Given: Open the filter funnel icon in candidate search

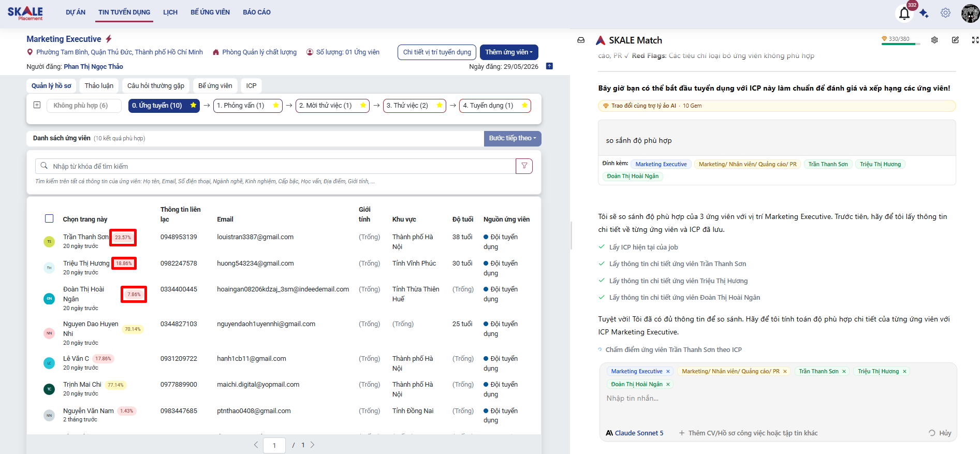Looking at the screenshot, I should pos(524,166).
